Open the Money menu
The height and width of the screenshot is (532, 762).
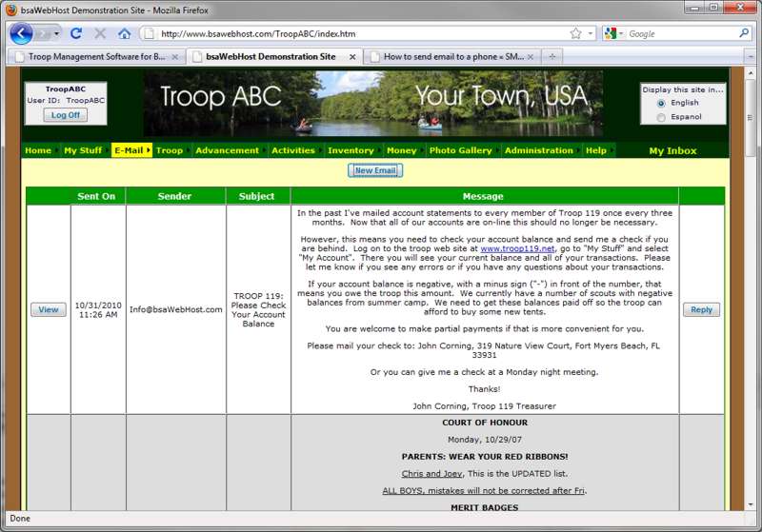point(401,150)
